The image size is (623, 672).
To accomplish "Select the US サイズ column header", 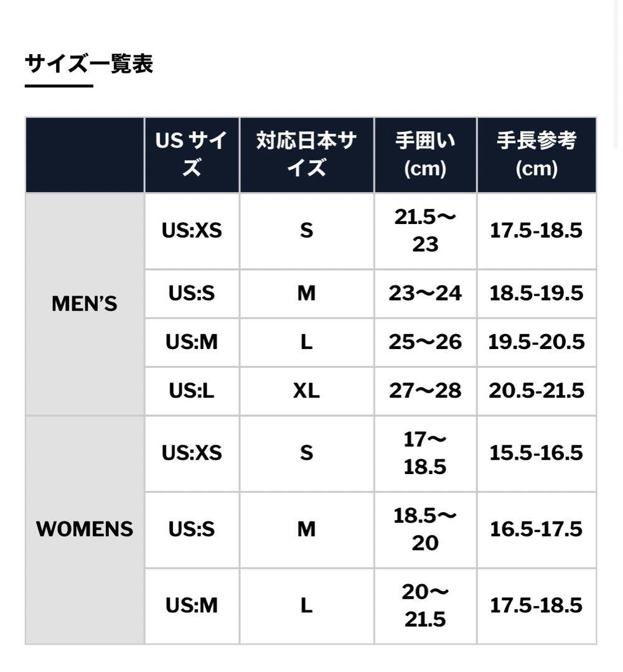I will pyautogui.click(x=192, y=155).
